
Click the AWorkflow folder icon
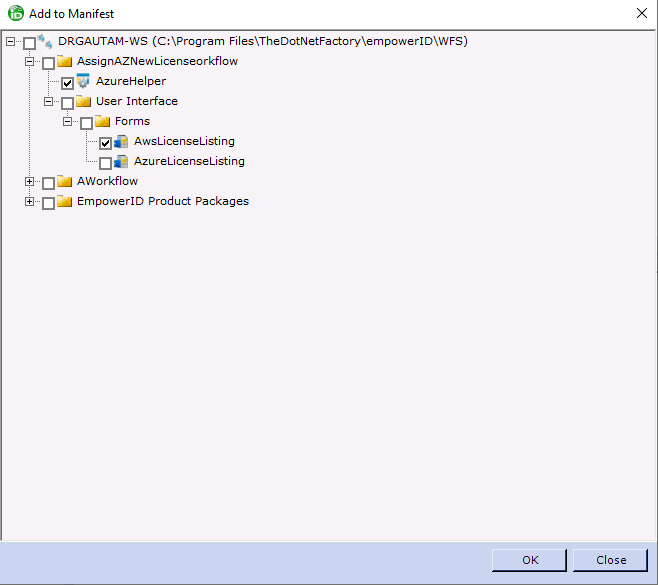click(x=65, y=182)
